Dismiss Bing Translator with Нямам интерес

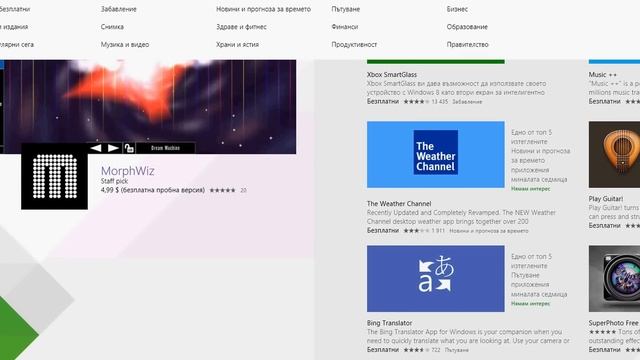(x=531, y=304)
